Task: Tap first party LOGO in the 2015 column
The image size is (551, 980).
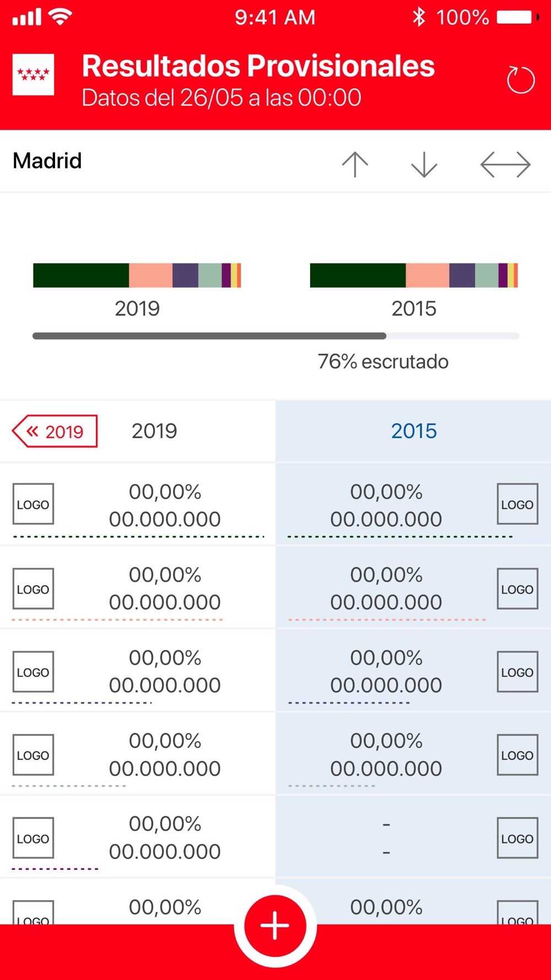Action: [517, 504]
